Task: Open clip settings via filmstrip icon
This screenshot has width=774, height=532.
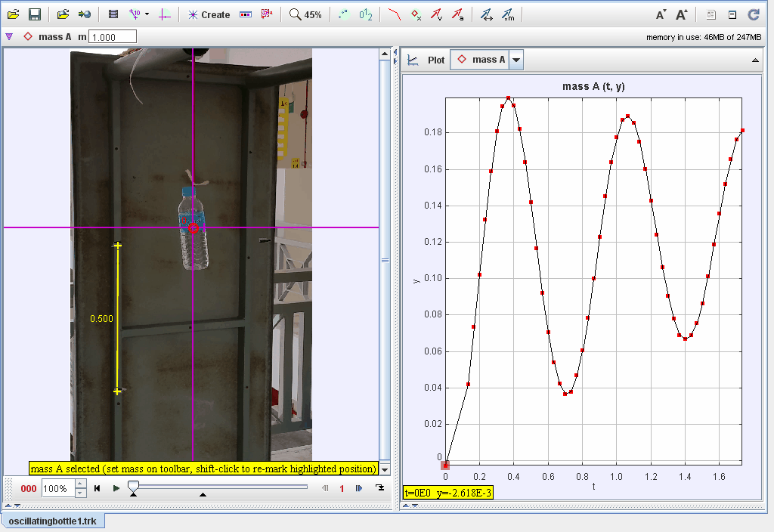Action: 113,14
